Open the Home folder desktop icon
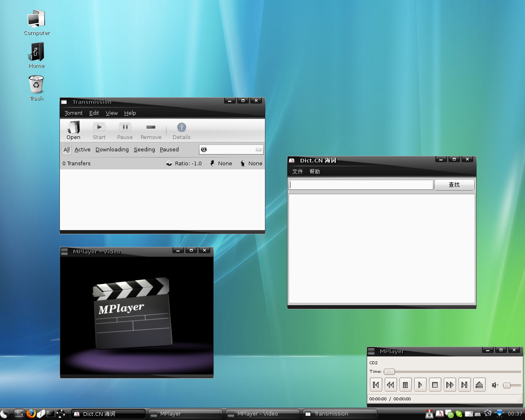This screenshot has height=420, width=525. (37, 55)
